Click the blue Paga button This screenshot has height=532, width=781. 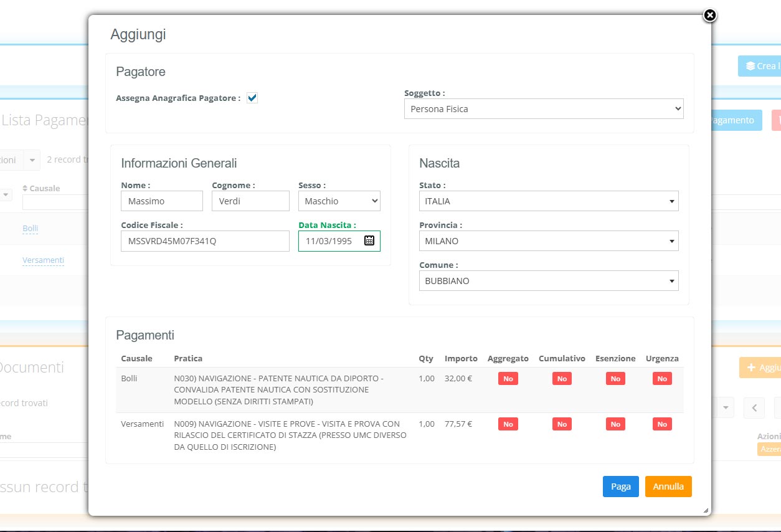620,487
